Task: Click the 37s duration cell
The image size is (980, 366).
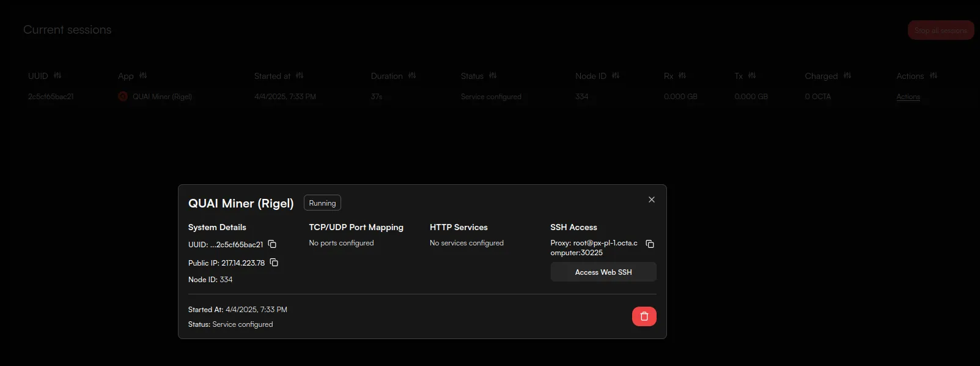Action: (377, 97)
